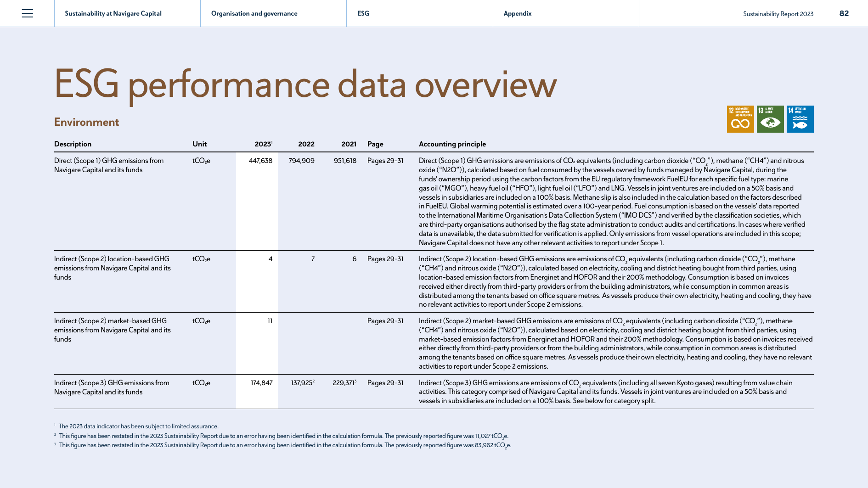
Task: Click the Accounting principle column header
Action: (452, 144)
